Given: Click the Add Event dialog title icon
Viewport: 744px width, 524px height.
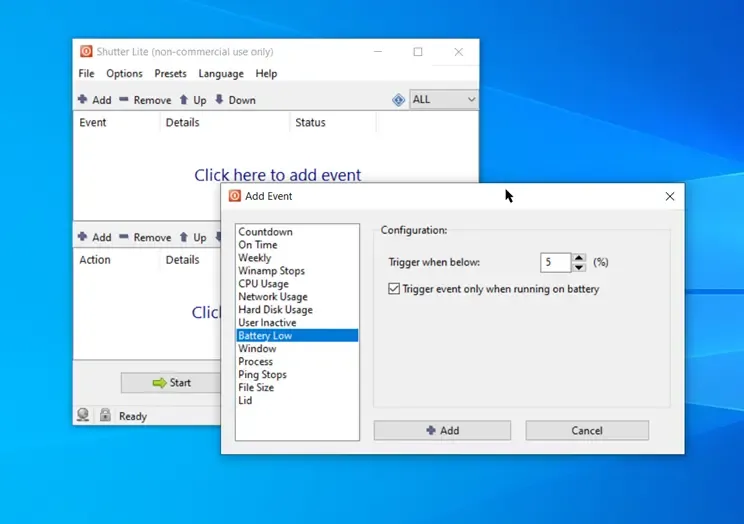Looking at the screenshot, I should (x=234, y=196).
